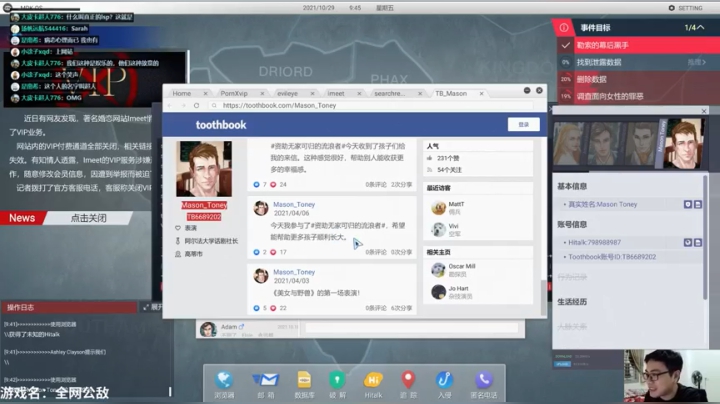The image size is (720, 404).
Task: Click the browser address bar
Action: point(372,106)
